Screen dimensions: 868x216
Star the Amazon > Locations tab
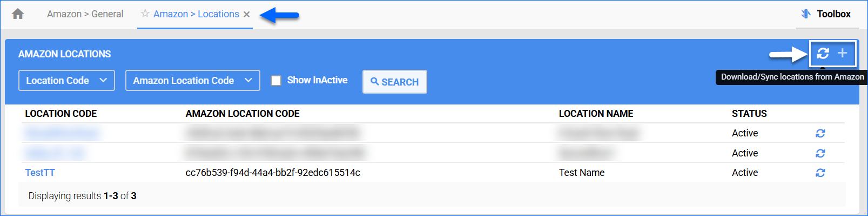[x=145, y=14]
